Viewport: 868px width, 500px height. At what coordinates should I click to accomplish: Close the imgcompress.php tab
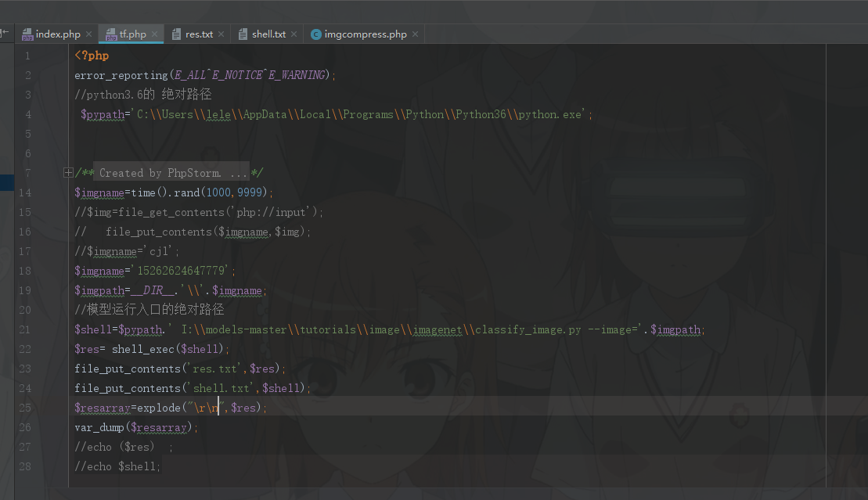(415, 34)
